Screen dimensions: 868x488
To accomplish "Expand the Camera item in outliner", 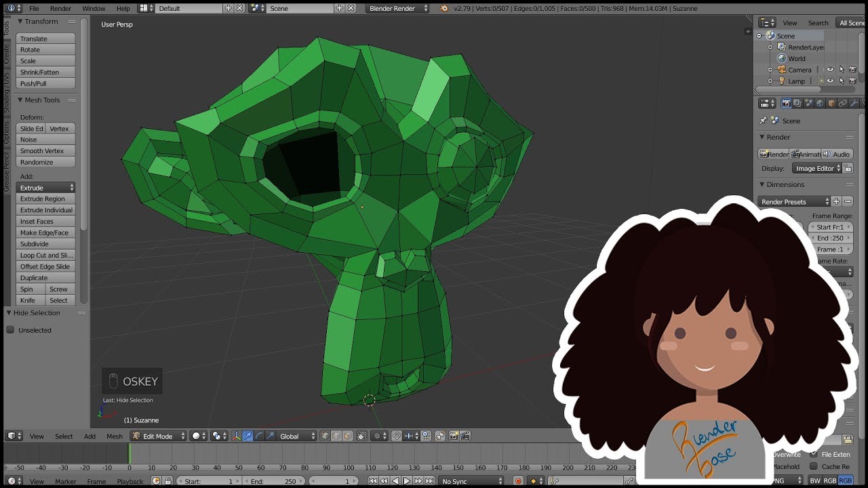I will click(770, 70).
